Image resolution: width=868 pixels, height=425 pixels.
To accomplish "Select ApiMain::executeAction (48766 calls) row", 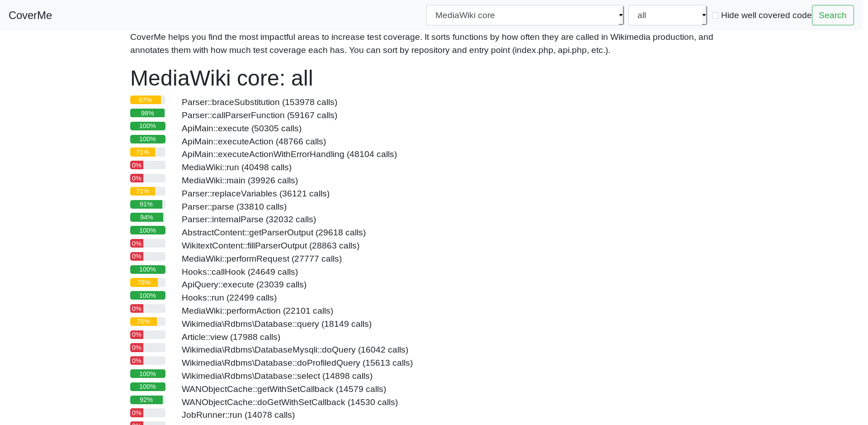I will pos(254,142).
